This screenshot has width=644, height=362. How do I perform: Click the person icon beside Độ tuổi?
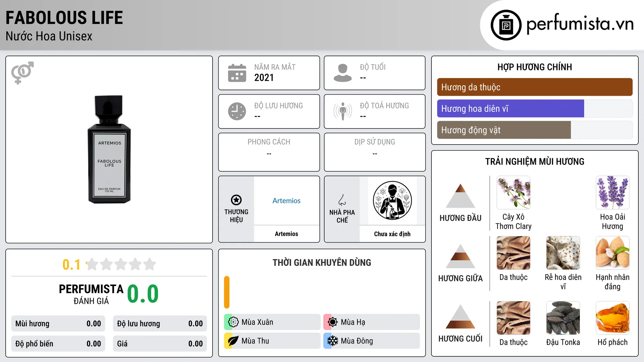(x=343, y=73)
